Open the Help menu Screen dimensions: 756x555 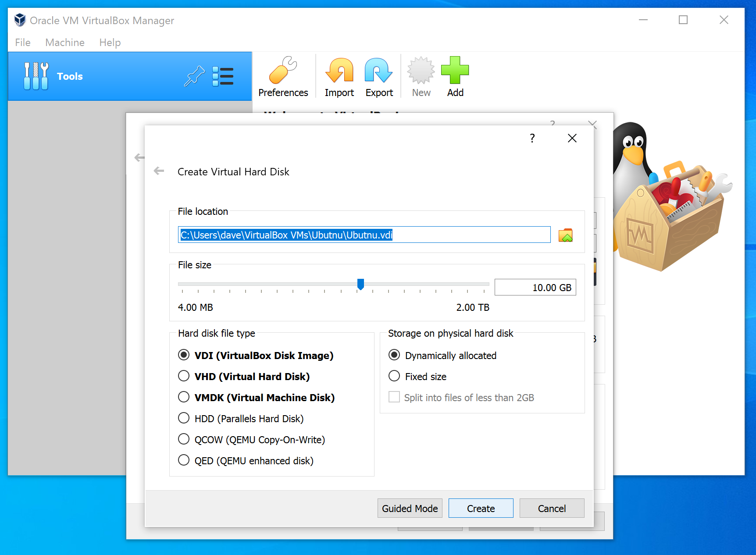point(110,43)
